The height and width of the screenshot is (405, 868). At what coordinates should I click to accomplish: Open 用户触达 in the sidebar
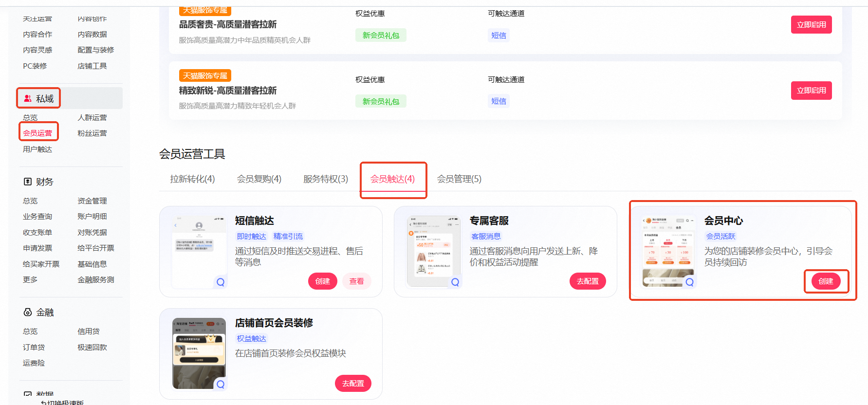tap(37, 149)
